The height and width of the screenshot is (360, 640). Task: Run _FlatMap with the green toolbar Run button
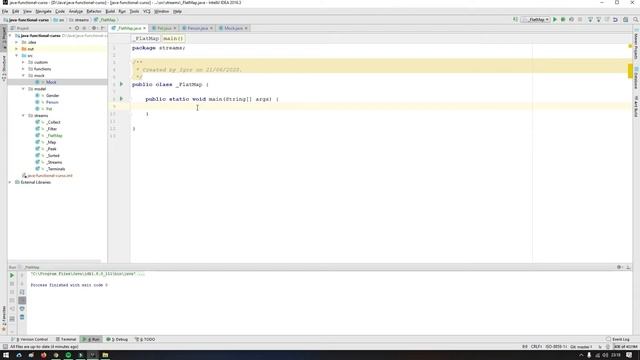pyautogui.click(x=555, y=20)
